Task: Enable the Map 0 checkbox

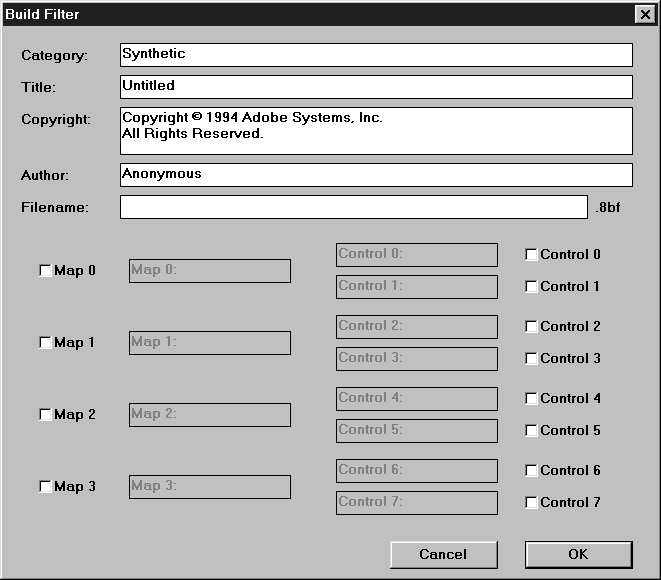Action: pos(45,271)
